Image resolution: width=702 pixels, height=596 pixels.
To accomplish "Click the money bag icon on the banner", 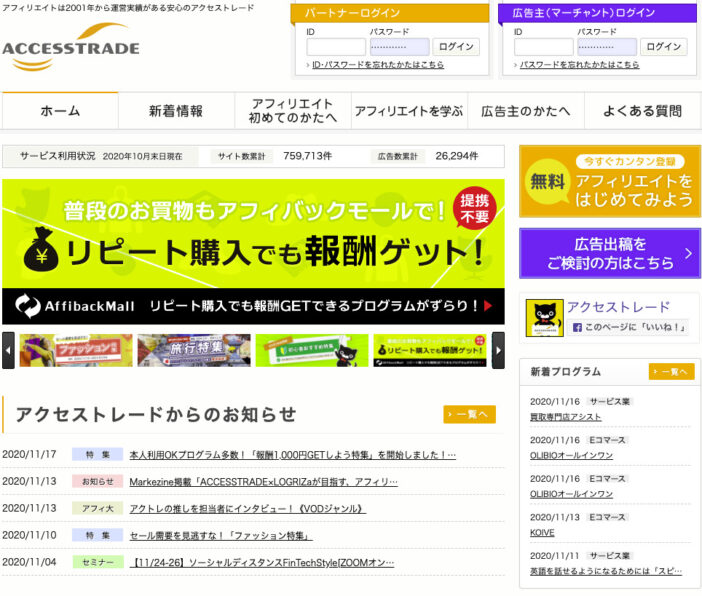I will [41, 249].
